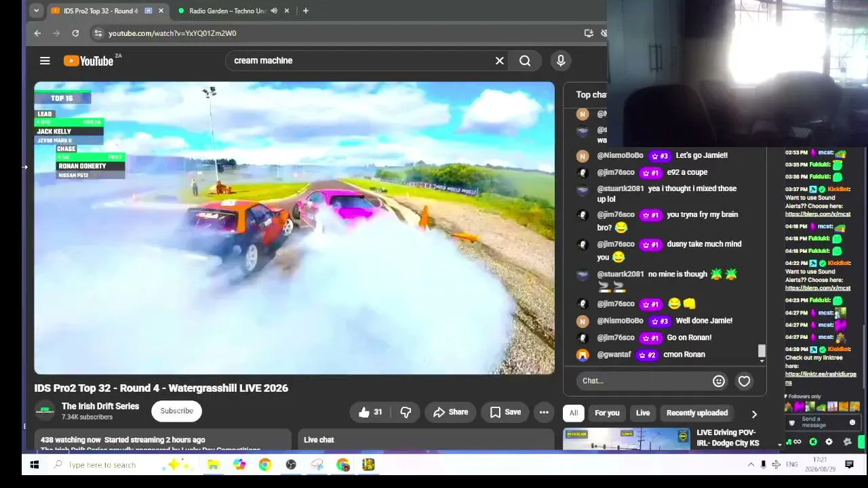
Task: Click the YouTube search magnifier button
Action: tap(525, 61)
